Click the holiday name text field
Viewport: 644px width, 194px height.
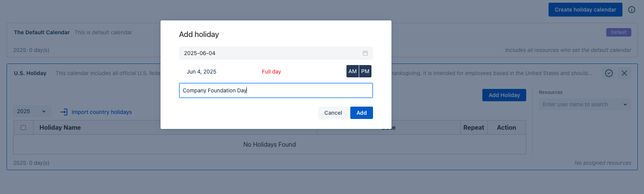276,90
